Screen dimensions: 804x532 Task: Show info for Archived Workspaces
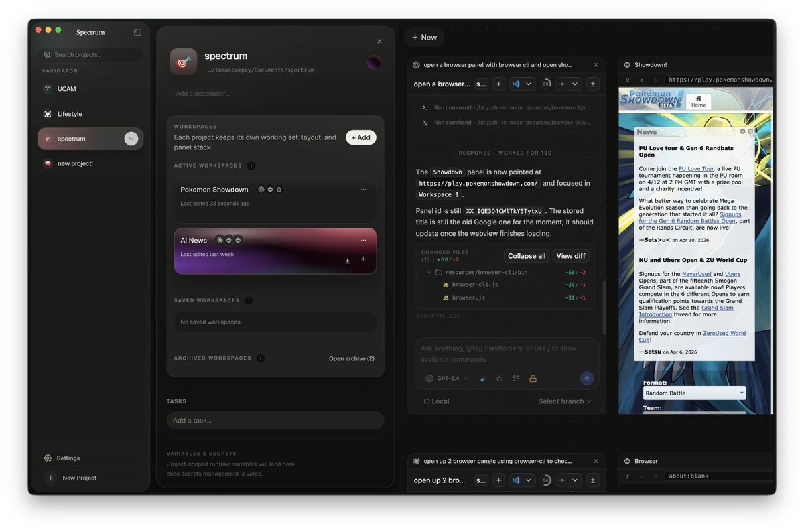[260, 358]
